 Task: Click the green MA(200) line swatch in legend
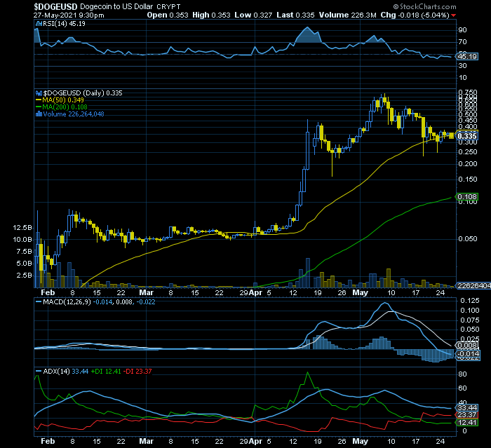(x=39, y=107)
